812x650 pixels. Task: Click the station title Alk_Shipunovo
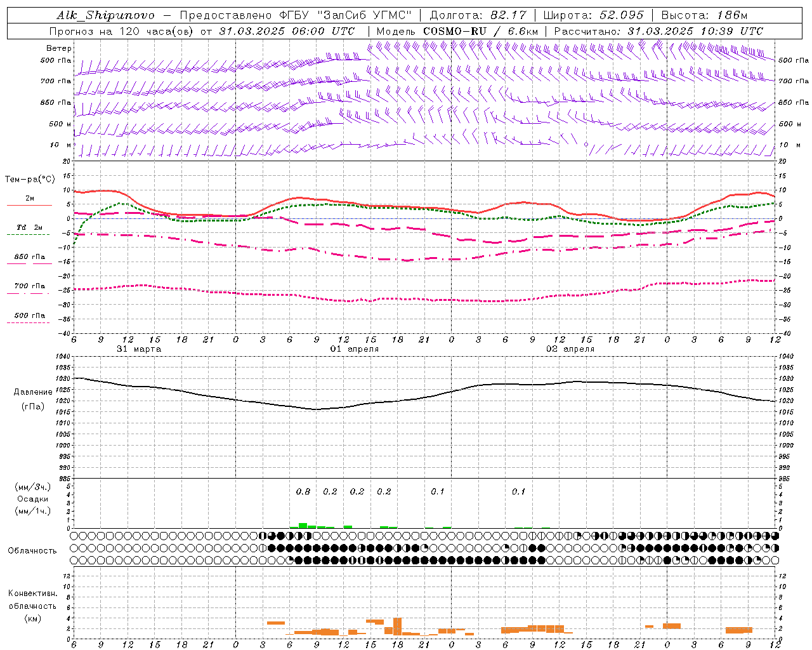click(105, 15)
